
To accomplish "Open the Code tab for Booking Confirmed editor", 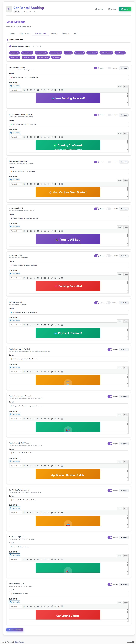I will click(126, 227).
